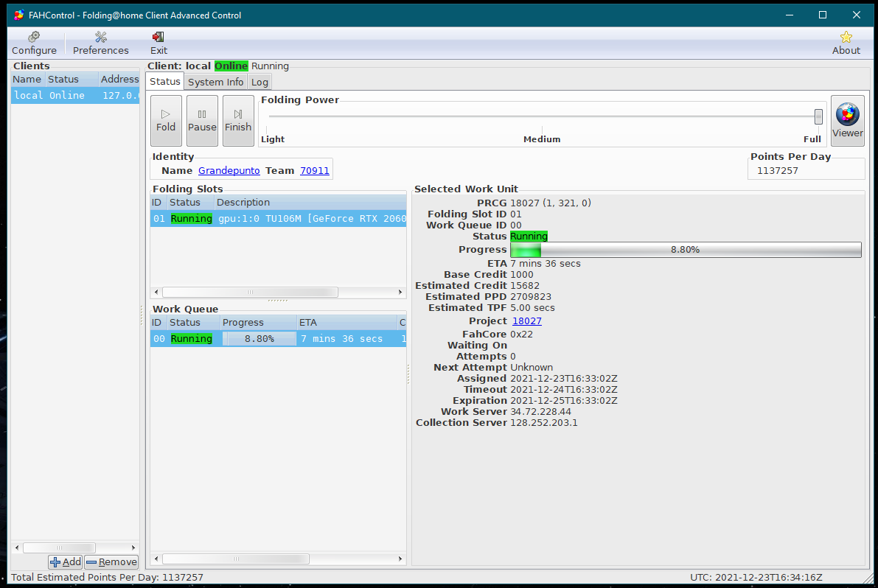Viewport: 878px width, 588px height.
Task: Click Folding Slots Description column header
Action: pyautogui.click(x=310, y=203)
